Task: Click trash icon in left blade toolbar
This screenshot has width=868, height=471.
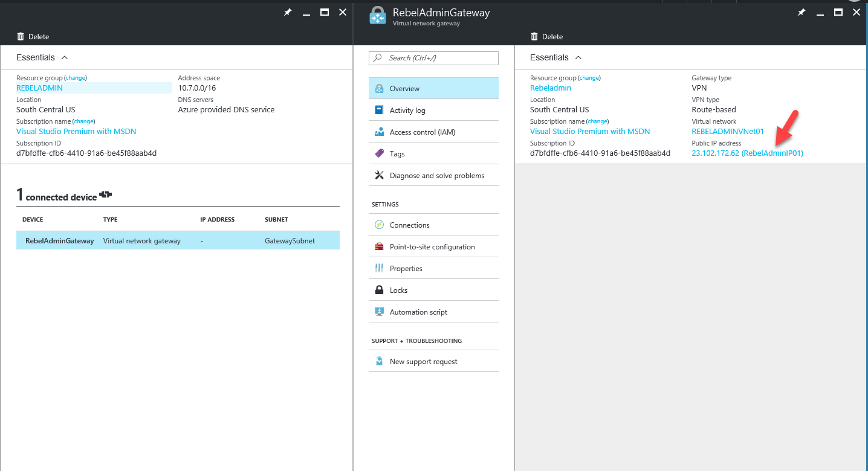Action: (21, 36)
